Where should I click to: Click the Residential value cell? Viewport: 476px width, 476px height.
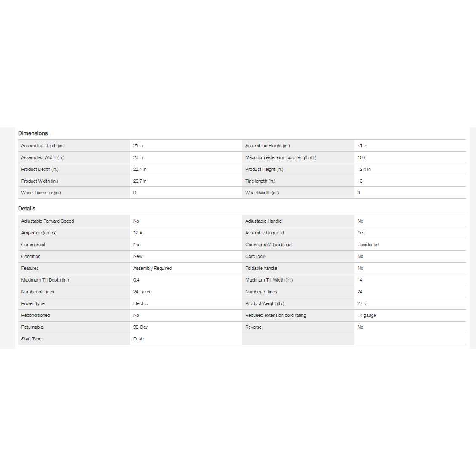pyautogui.click(x=368, y=245)
